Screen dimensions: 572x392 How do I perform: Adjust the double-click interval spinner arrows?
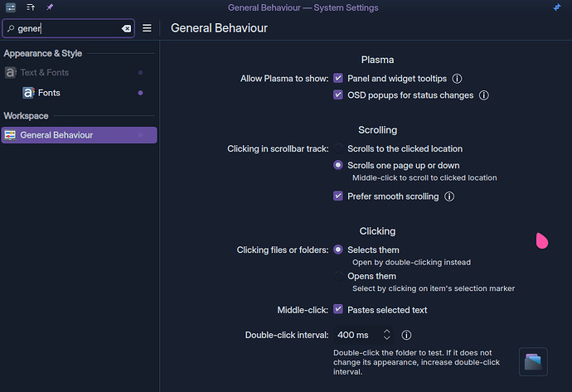386,336
